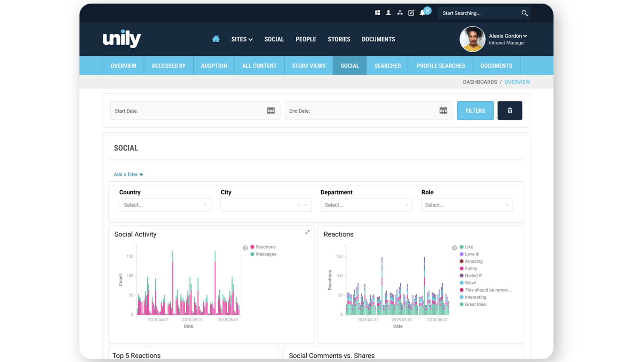This screenshot has height=362, width=644.
Task: Click the End Date input field
Action: click(368, 111)
